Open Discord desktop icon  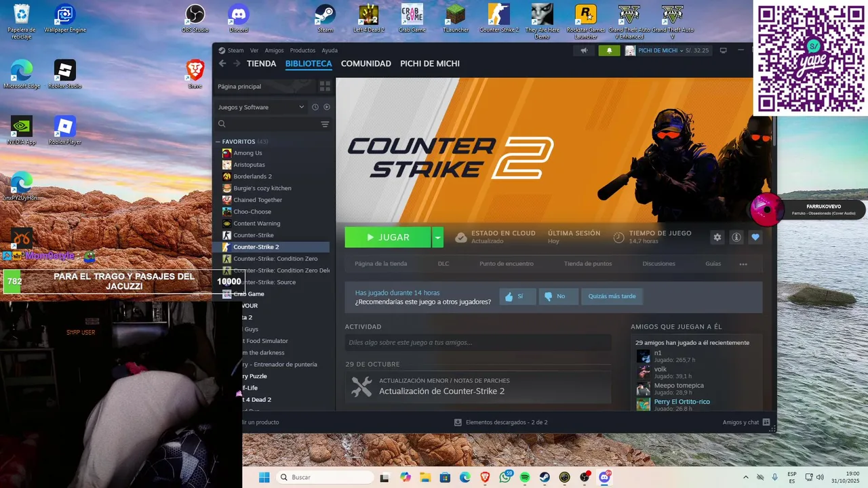(x=239, y=18)
